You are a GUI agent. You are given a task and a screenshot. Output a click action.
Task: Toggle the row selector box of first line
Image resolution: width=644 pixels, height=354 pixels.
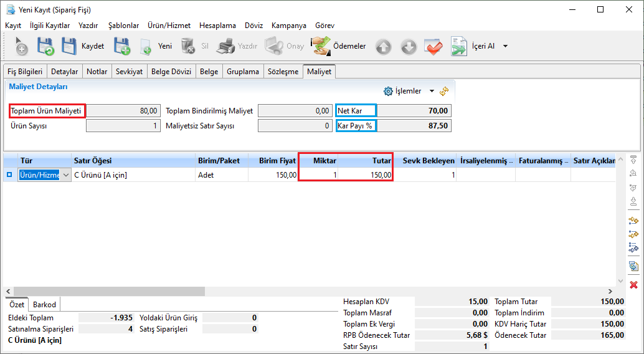(9, 175)
